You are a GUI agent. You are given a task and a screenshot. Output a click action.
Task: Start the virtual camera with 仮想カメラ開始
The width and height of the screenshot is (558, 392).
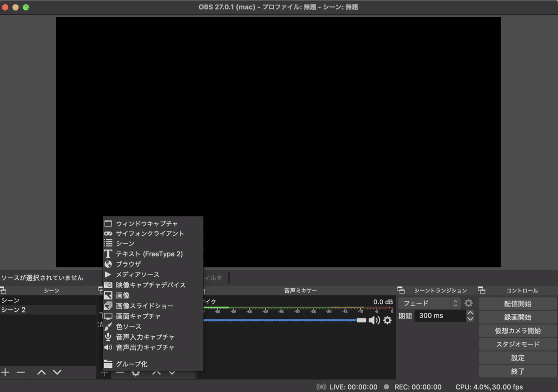point(518,331)
